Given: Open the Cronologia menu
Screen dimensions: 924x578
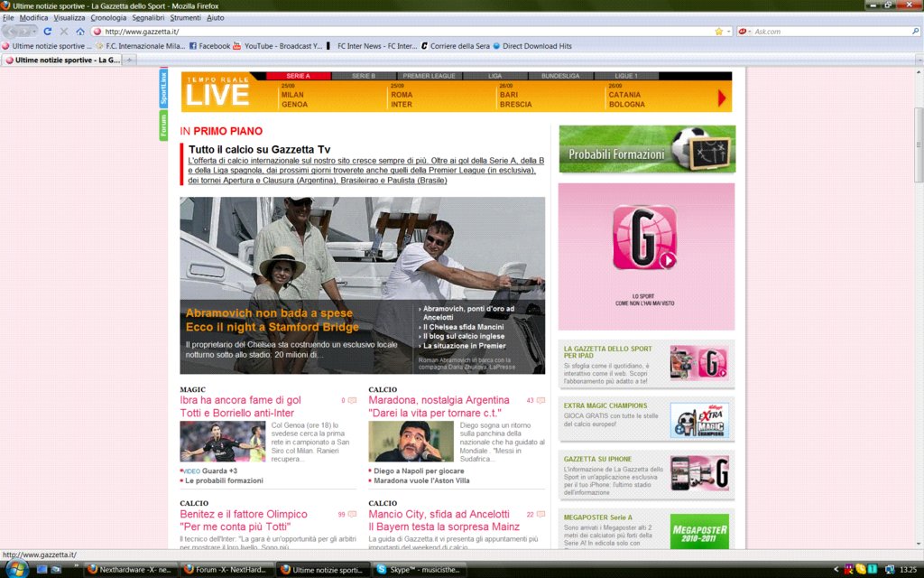Looking at the screenshot, I should 108,18.
